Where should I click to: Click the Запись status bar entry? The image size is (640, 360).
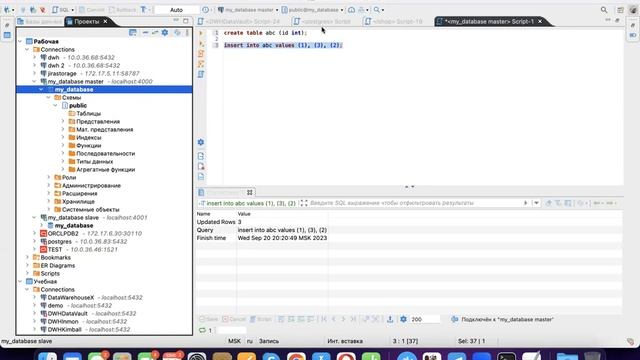click(x=269, y=341)
